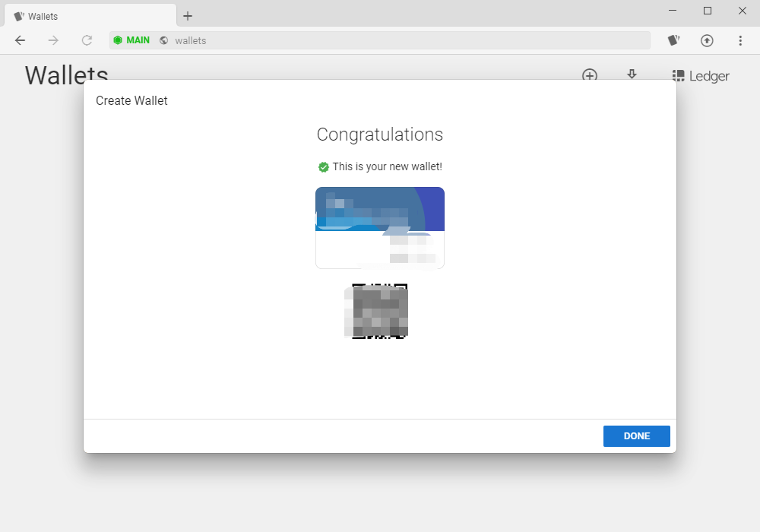Click the forward navigation arrow
The height and width of the screenshot is (532, 760).
coord(53,40)
